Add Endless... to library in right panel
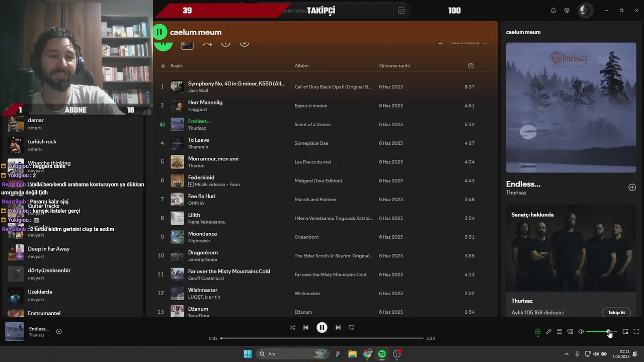The width and height of the screenshot is (644, 362). (632, 188)
